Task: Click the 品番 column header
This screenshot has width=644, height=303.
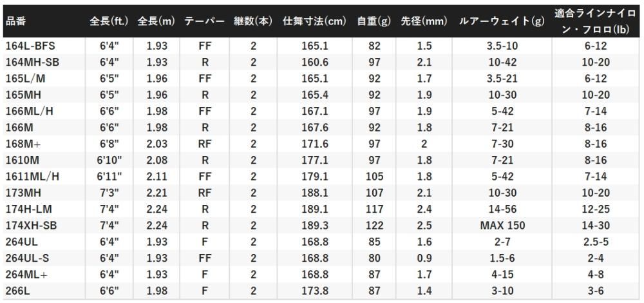Action: coord(15,21)
